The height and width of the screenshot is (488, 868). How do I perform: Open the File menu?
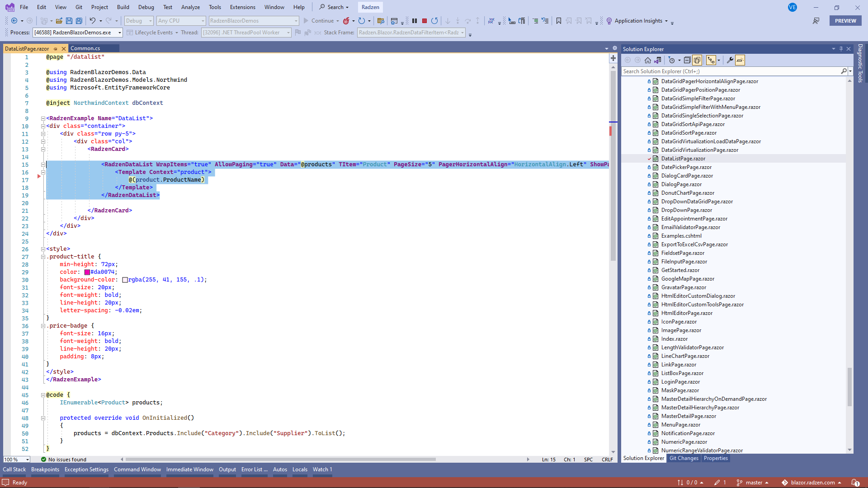(24, 7)
